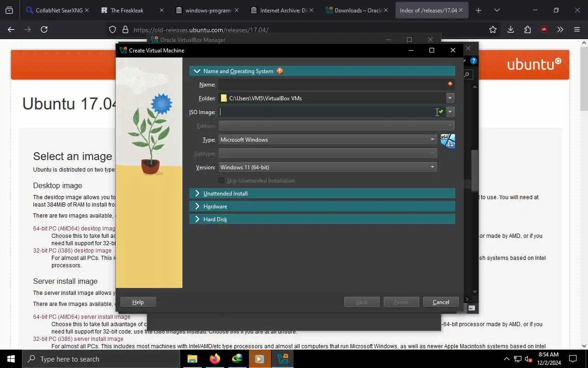The image size is (588, 368).
Task: Click the muted volume tray icon
Action: coord(528,359)
